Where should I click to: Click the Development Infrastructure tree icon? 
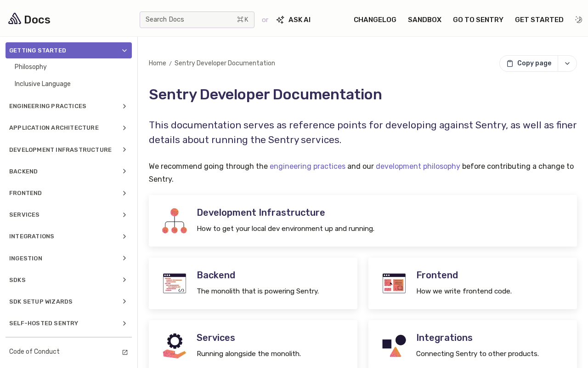coord(175,221)
